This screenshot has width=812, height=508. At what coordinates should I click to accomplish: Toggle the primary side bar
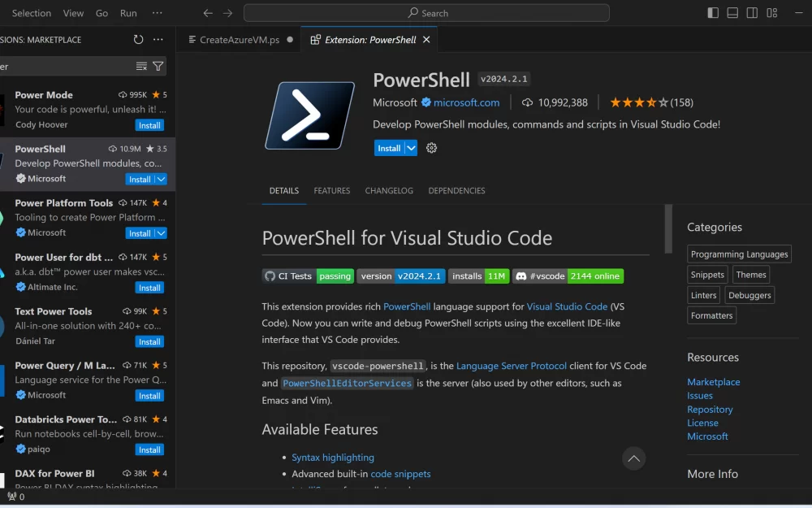[713, 13]
